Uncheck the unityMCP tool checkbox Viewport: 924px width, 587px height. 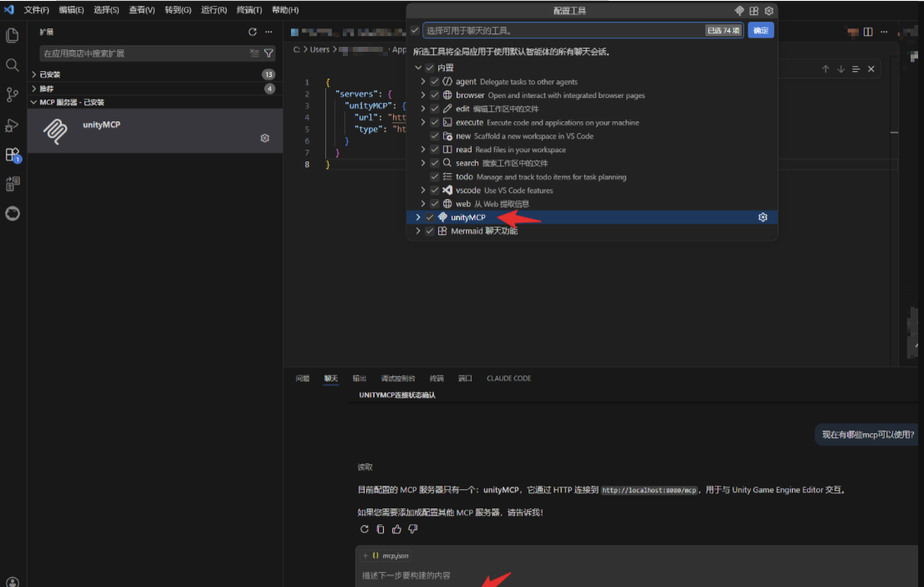tap(430, 217)
